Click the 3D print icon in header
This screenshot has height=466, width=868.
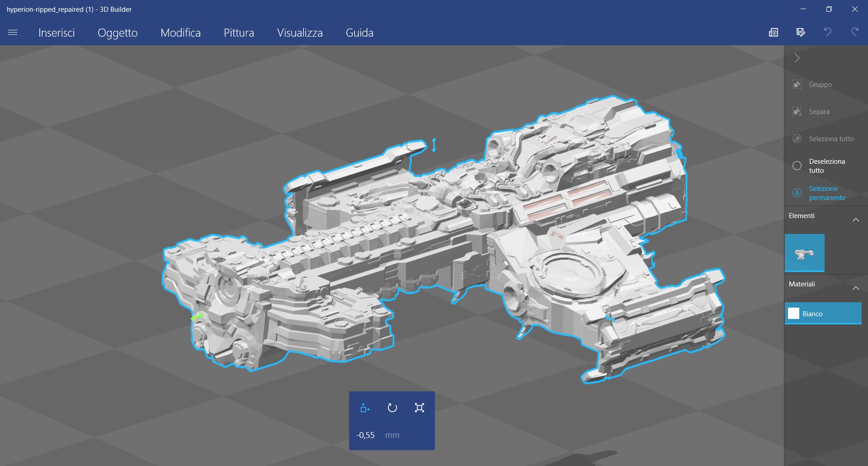coord(774,32)
